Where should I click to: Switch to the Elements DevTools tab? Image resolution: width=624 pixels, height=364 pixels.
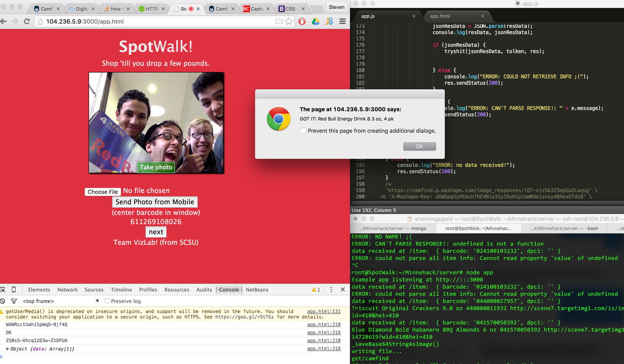point(39,289)
